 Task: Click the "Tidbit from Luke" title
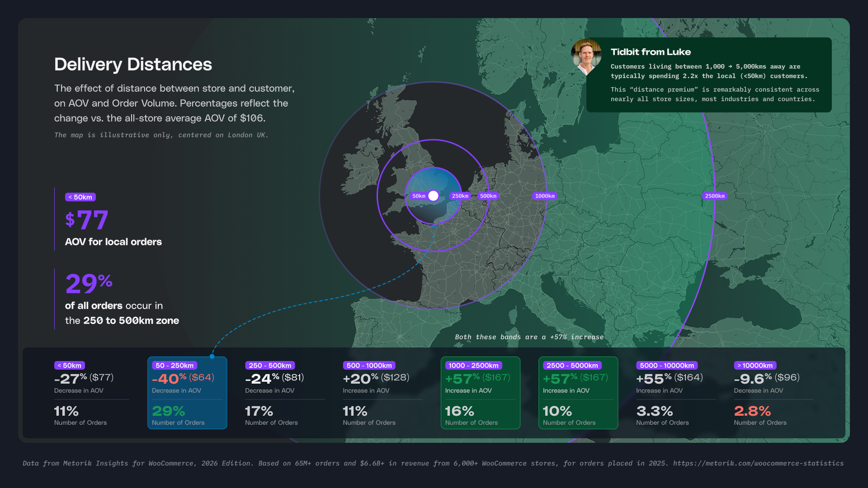tap(651, 52)
